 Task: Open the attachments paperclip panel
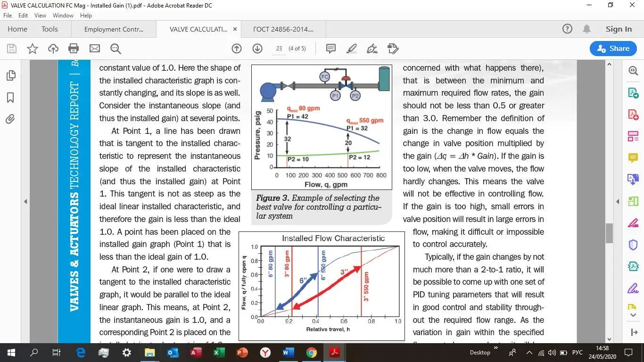(10, 119)
